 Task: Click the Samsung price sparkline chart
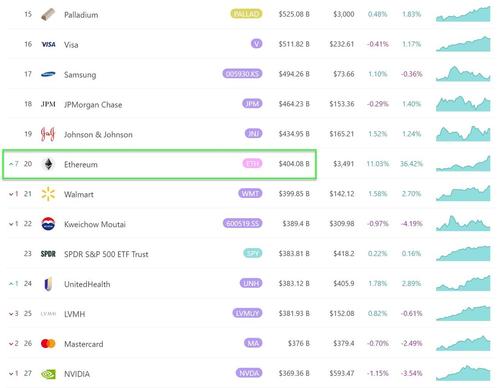click(463, 74)
